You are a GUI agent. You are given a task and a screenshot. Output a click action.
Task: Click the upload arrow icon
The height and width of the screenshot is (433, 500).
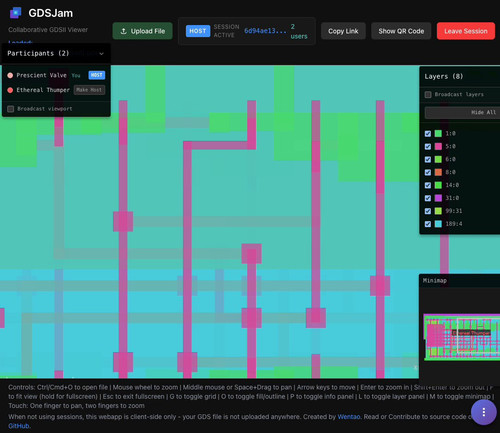(123, 31)
